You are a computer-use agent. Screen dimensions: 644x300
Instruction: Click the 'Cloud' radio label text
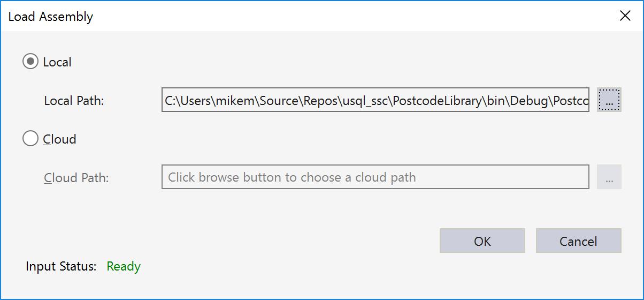click(59, 139)
